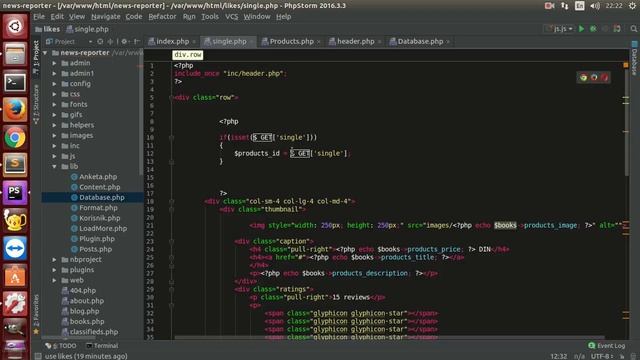Open the Navigate menu
Image resolution: width=640 pixels, height=360 pixels.
point(106,17)
